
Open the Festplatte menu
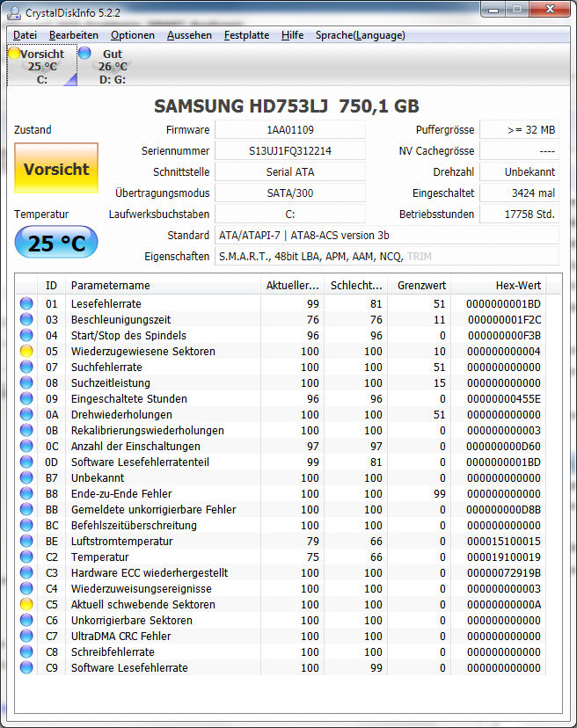[x=246, y=35]
